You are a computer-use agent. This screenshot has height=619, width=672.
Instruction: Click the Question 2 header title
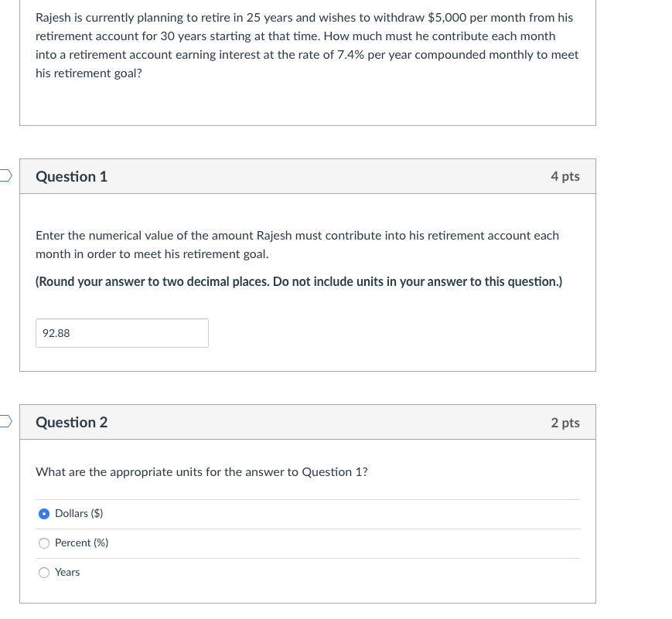72,423
